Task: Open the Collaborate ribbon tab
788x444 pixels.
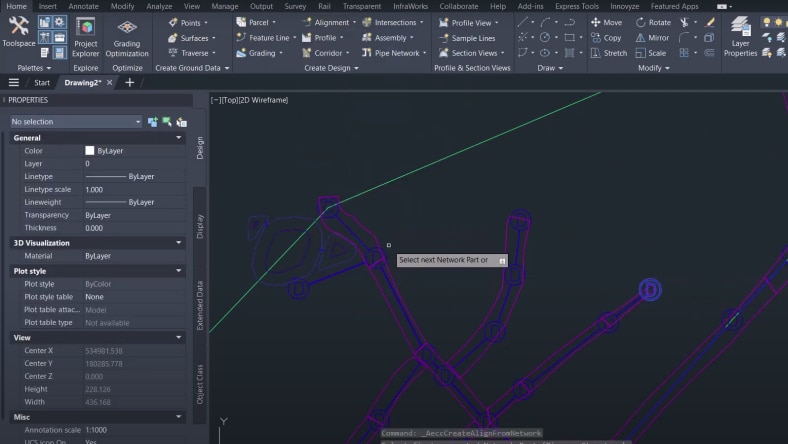Action: 459,6
